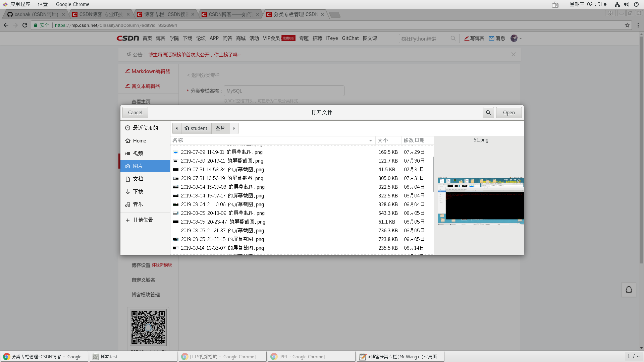Close the 公告 announcement banner

pos(514,54)
